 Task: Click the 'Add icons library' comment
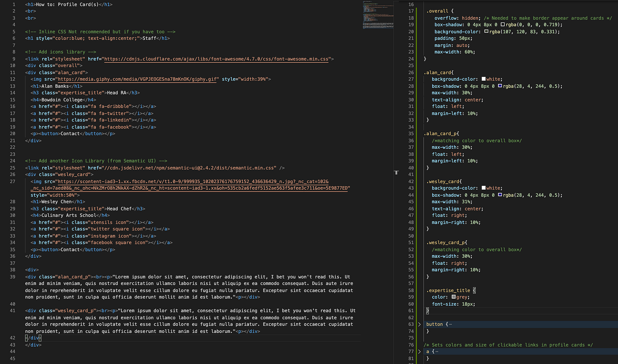coord(60,52)
